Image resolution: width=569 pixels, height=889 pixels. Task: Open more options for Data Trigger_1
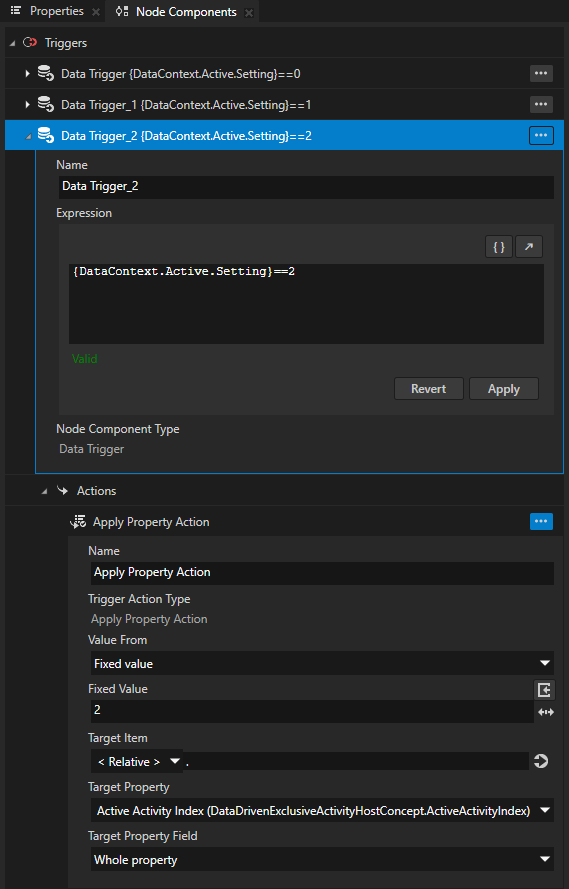541,104
